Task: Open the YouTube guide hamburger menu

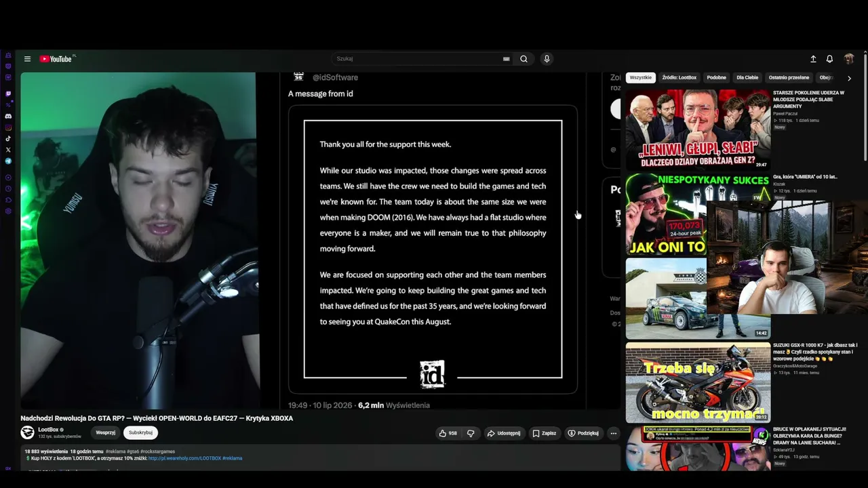Action: click(x=27, y=59)
